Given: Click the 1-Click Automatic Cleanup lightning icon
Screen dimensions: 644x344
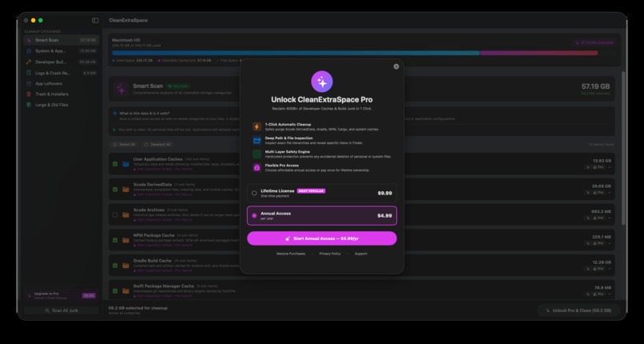Looking at the screenshot, I should 256,126.
